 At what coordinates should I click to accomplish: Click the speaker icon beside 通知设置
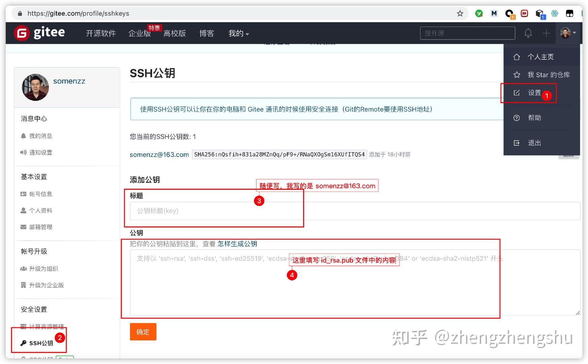(x=23, y=152)
